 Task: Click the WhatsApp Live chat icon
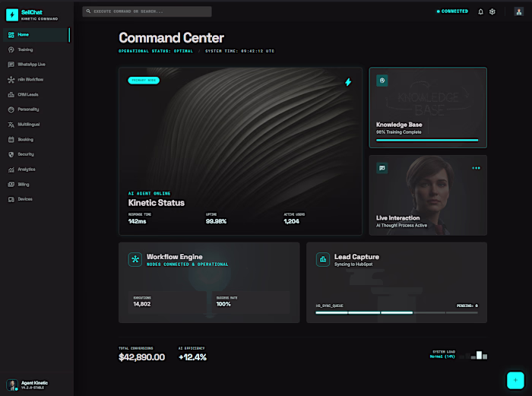[11, 65]
